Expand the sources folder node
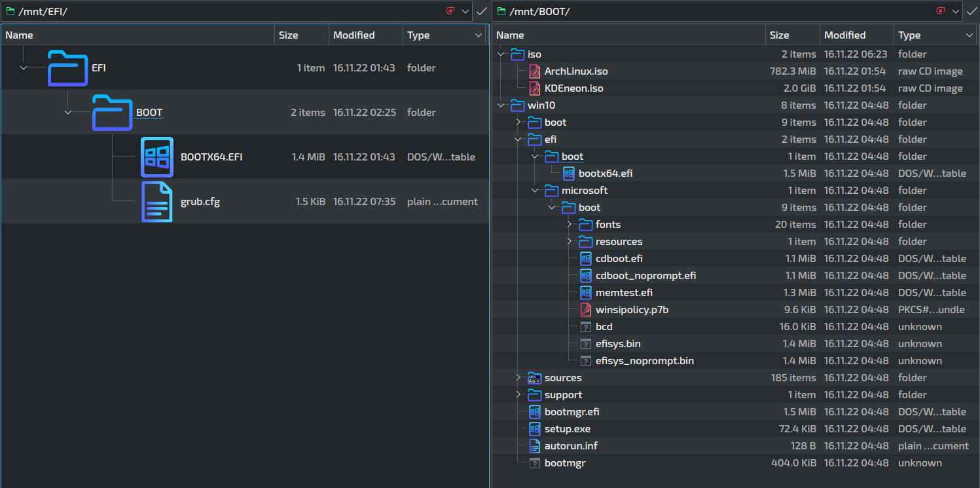The height and width of the screenshot is (488, 980). tap(518, 378)
